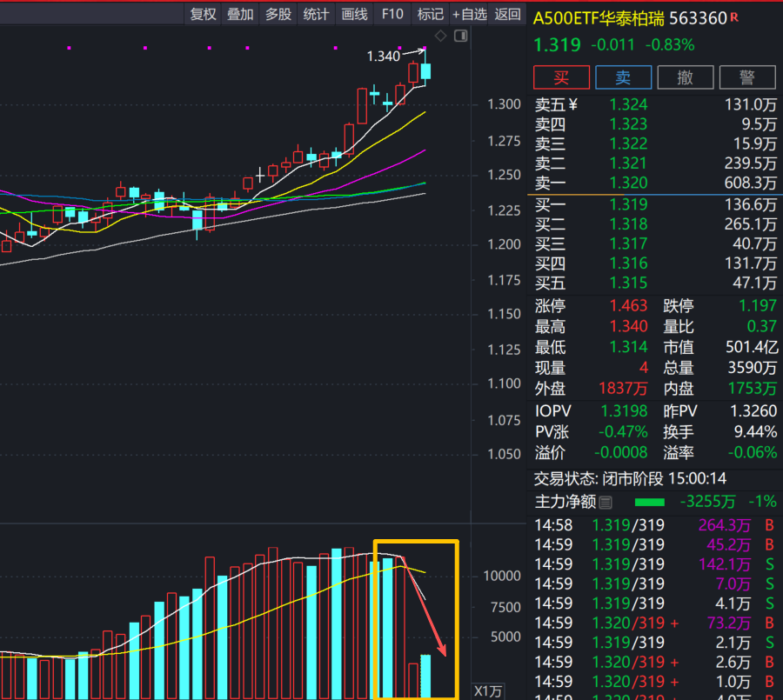Click the ¥ symbol next to 卖五
The height and width of the screenshot is (700, 783).
point(572,104)
